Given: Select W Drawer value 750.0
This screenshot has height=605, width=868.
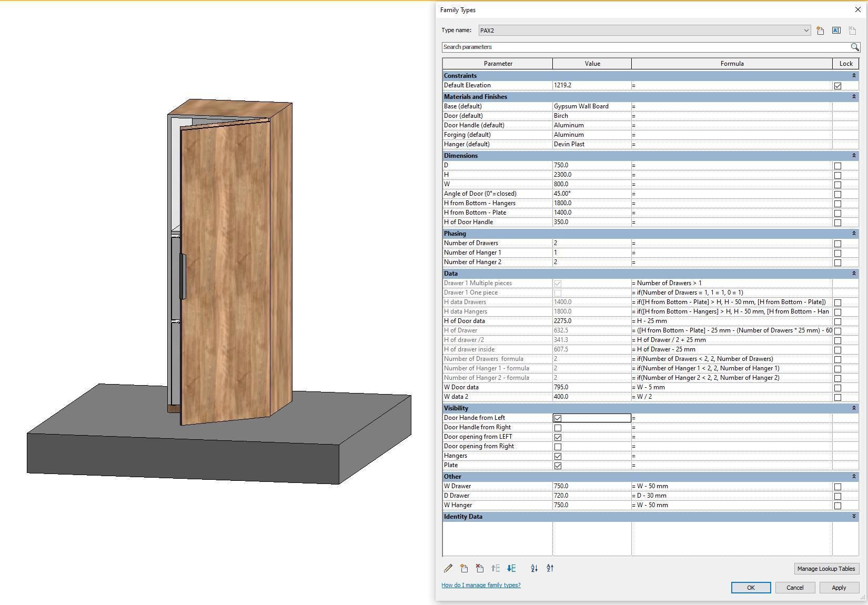Looking at the screenshot, I should (x=592, y=486).
